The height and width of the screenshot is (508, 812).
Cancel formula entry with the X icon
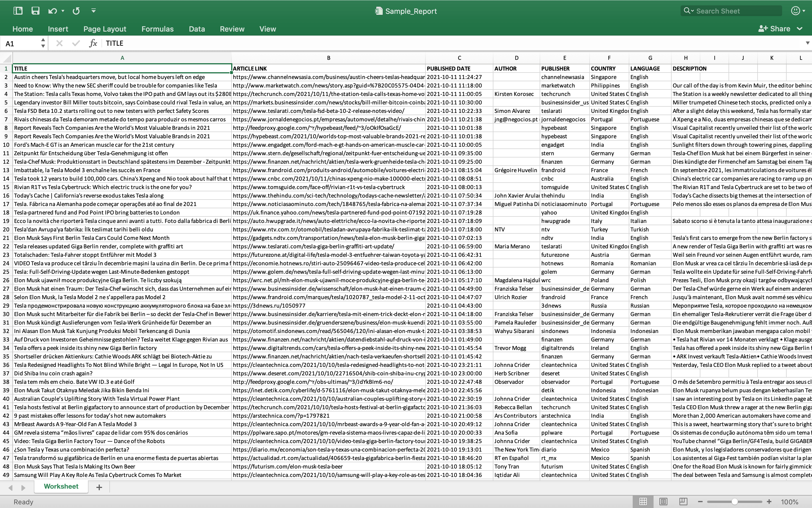click(x=59, y=43)
